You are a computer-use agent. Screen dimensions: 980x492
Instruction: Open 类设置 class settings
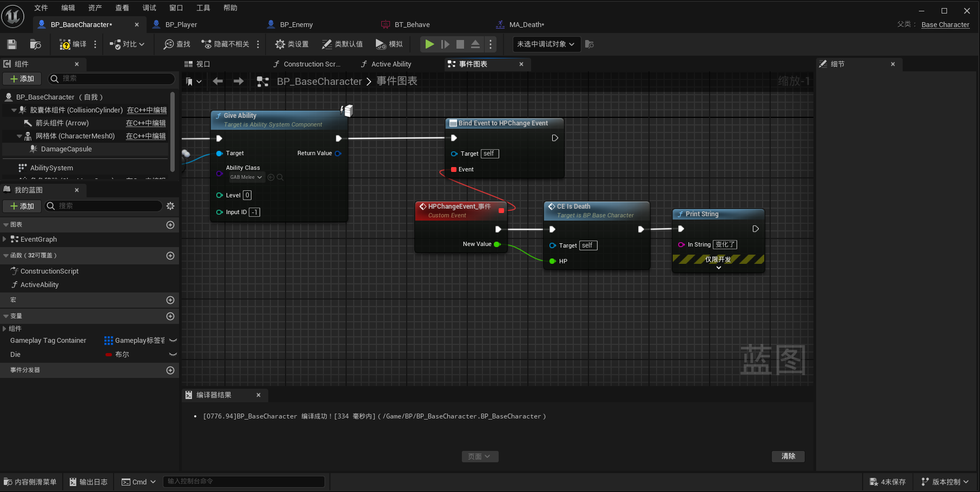(292, 44)
